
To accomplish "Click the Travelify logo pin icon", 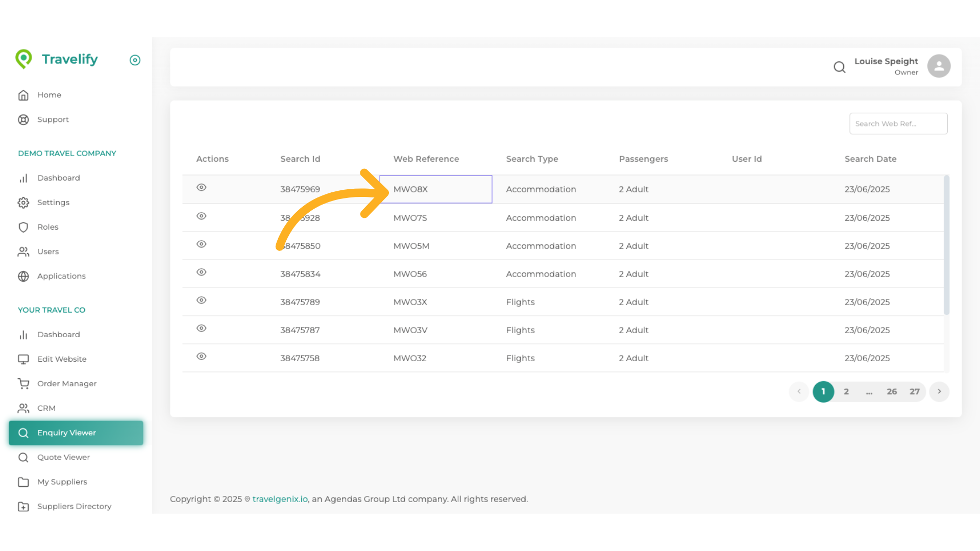I will [x=24, y=59].
